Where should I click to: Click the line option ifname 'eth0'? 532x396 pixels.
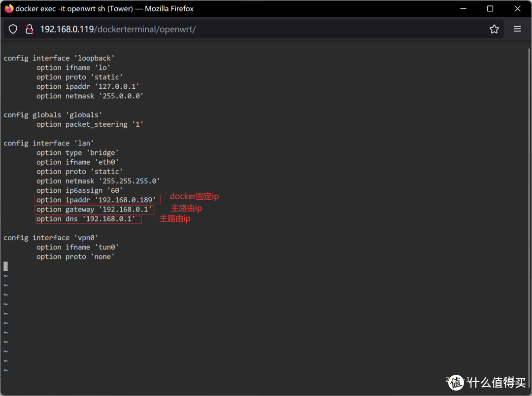77,162
